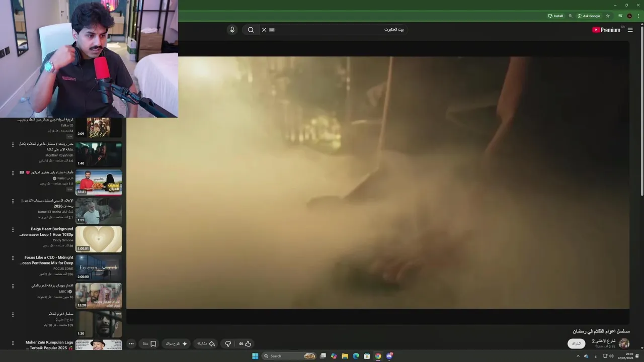This screenshot has width=644, height=362.
Task: Click the Kamel El Basha channel name
Action: (x=56, y=212)
